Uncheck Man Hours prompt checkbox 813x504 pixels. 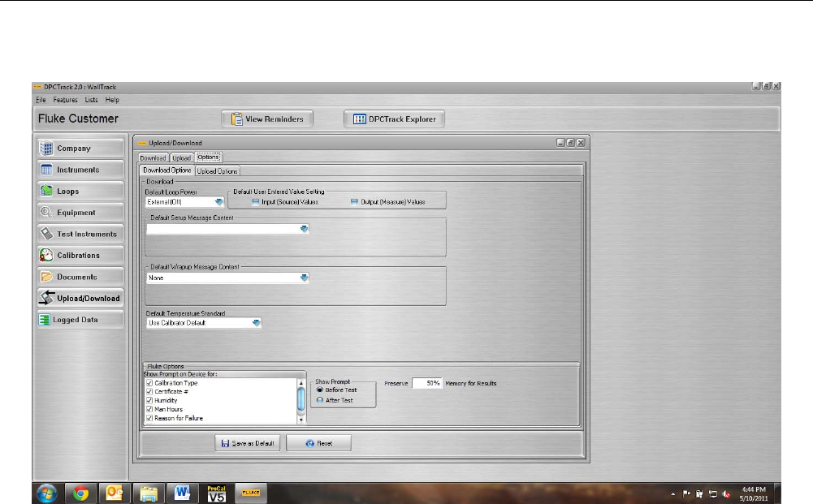click(149, 409)
